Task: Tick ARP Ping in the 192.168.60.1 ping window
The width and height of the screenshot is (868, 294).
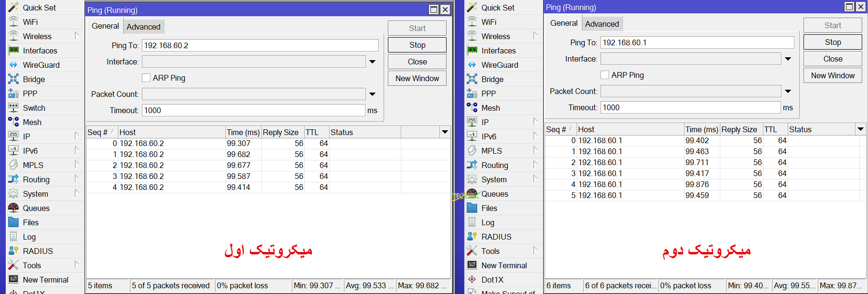Action: click(605, 75)
